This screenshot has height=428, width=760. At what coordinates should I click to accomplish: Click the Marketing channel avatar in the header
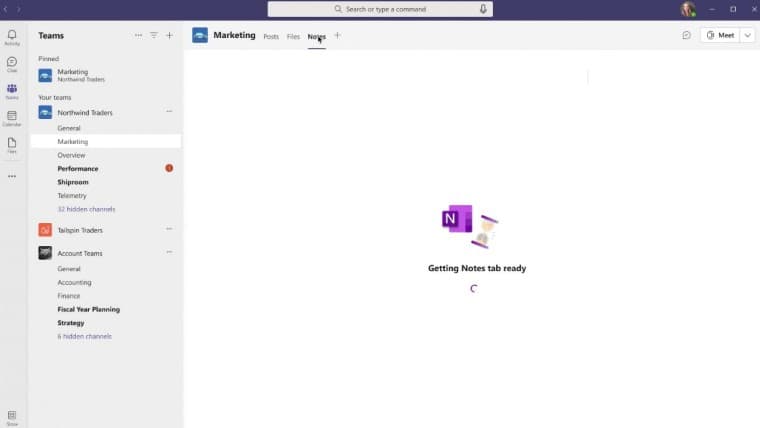(x=200, y=35)
